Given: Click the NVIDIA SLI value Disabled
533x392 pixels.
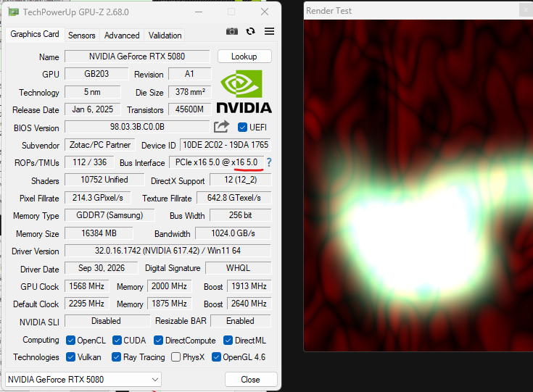Looking at the screenshot, I should [107, 321].
